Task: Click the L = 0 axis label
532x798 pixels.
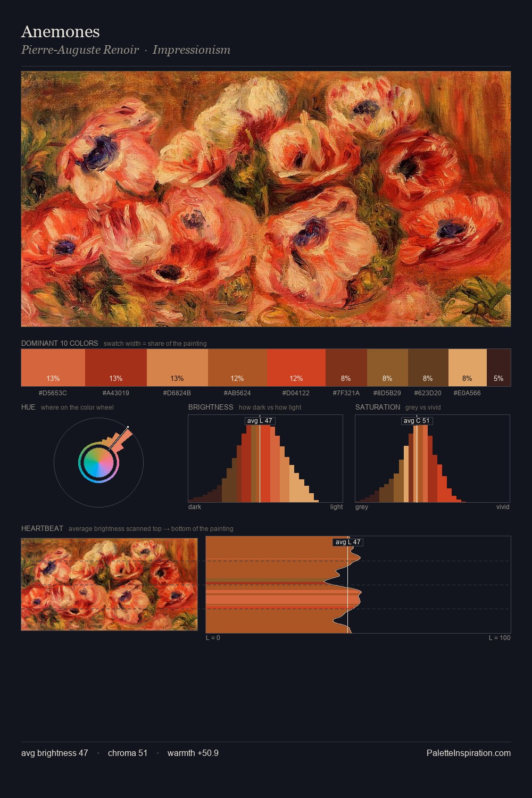Action: point(213,638)
